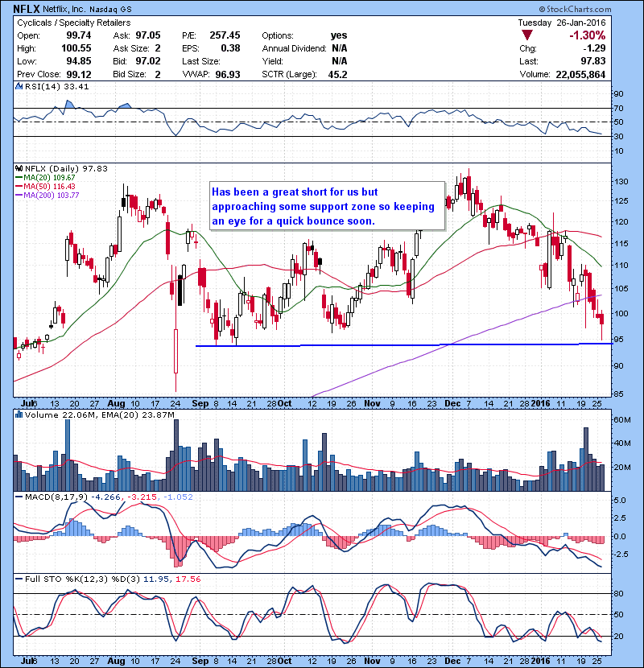
Task: Click the percent change -1.30%
Action: [588, 35]
